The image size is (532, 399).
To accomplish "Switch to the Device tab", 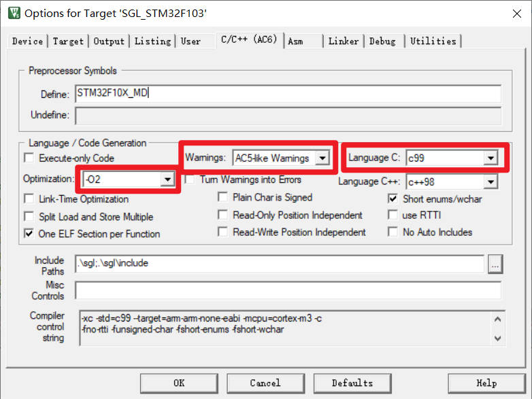I will point(27,41).
